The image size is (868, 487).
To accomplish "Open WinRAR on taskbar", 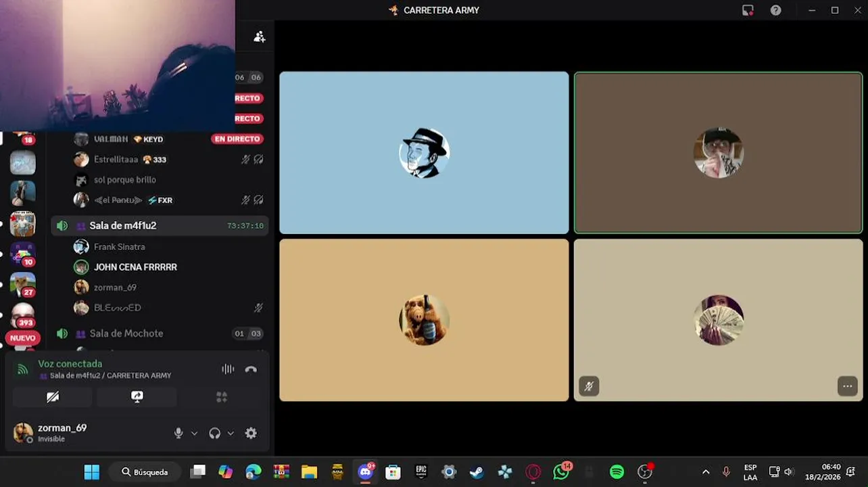I will pos(281,472).
